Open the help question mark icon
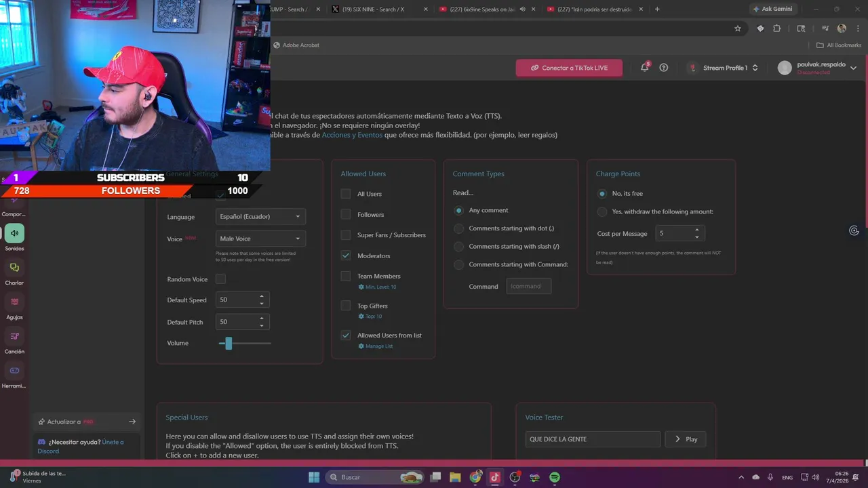Image resolution: width=868 pixels, height=488 pixels. [664, 68]
